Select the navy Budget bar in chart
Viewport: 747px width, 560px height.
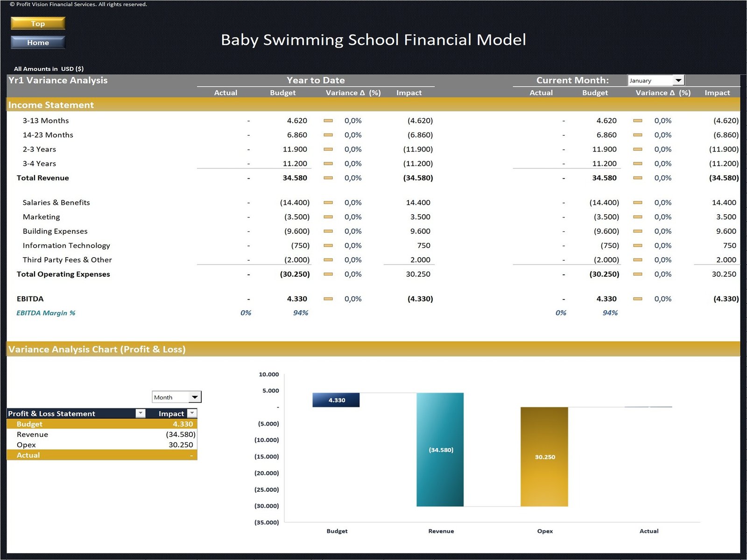click(336, 400)
